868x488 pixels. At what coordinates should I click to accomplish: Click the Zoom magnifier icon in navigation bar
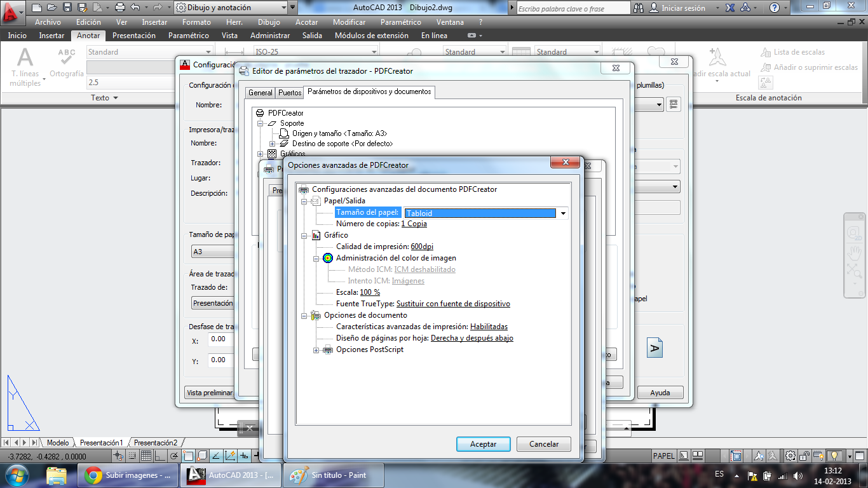tap(854, 271)
